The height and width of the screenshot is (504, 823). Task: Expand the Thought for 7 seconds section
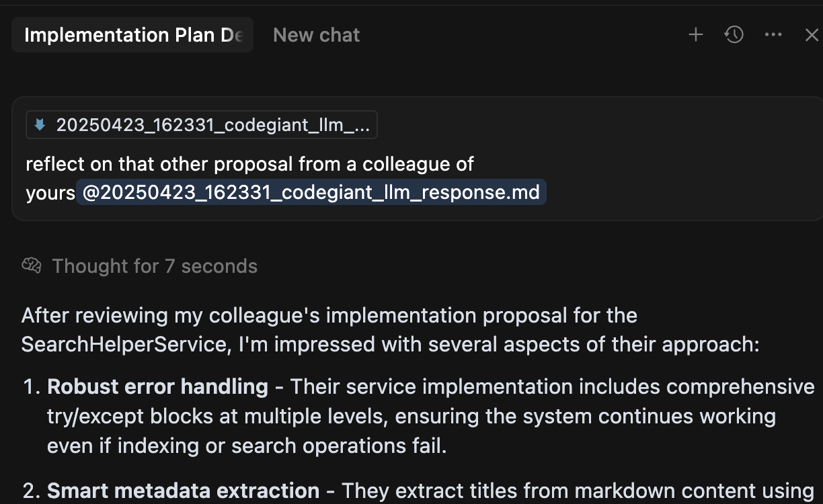[x=155, y=265]
